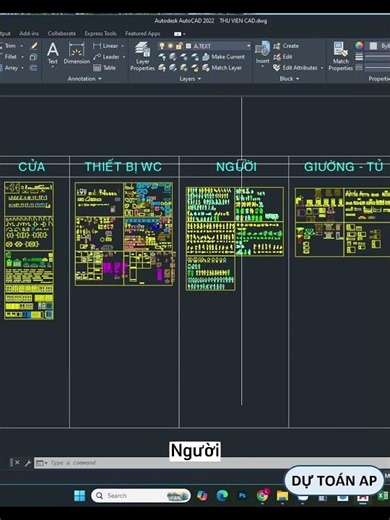Select the Match Properties tool
Screen dimensions: 390x520
(x=340, y=56)
